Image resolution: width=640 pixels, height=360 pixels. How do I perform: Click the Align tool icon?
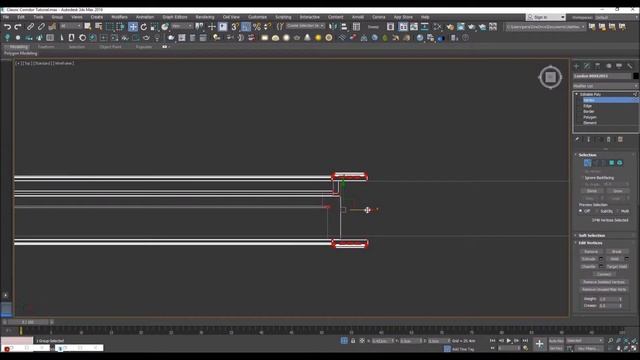coord(344,27)
